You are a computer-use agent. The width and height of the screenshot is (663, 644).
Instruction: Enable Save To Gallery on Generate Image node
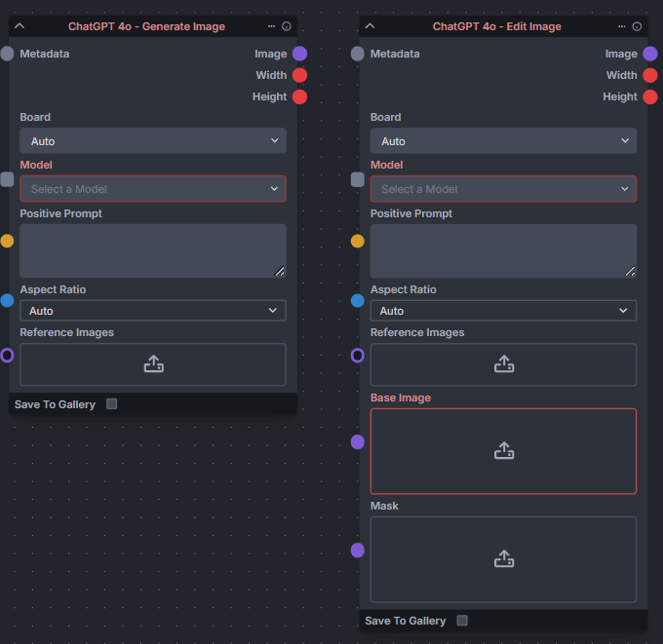tap(111, 404)
